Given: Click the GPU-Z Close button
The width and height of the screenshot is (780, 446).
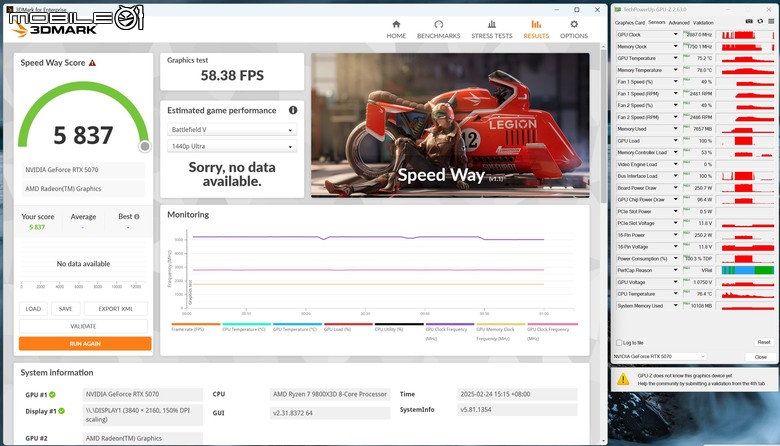Looking at the screenshot, I should (x=760, y=357).
